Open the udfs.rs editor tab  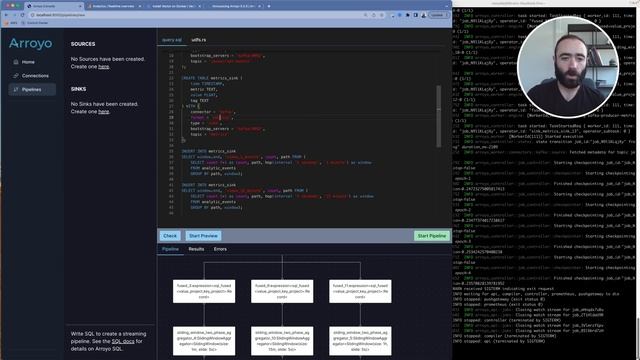click(x=199, y=40)
